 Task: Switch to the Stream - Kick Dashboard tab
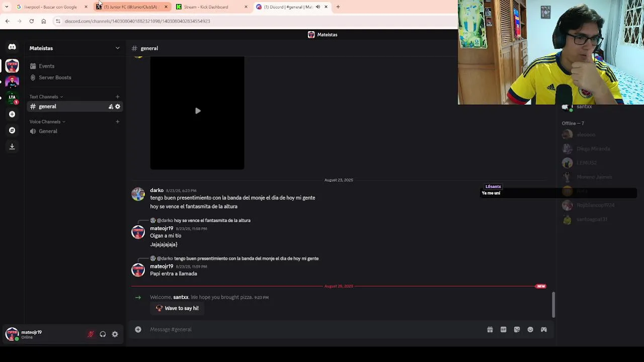click(209, 7)
